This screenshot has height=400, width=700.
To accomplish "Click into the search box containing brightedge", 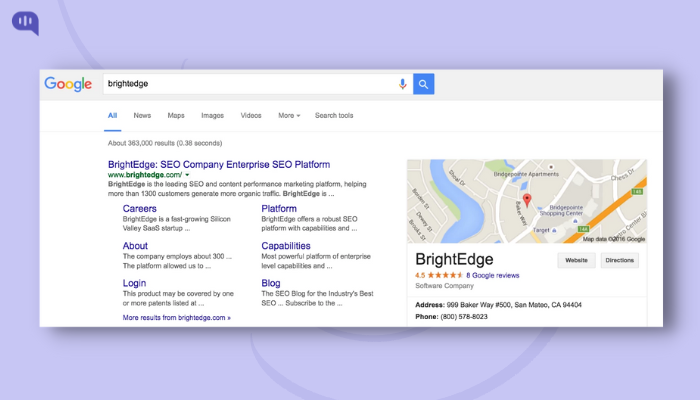I will pos(250,84).
